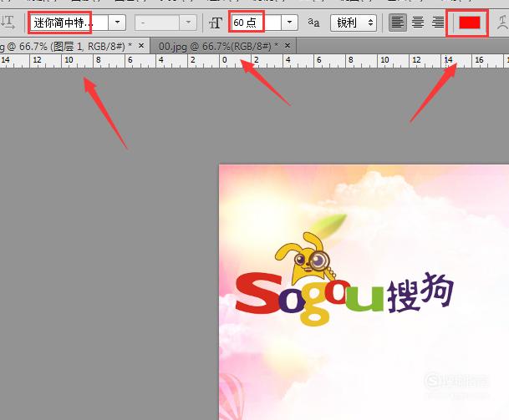The width and height of the screenshot is (509, 420).
Task: Click the anti-aliasing aa icon
Action: [313, 23]
